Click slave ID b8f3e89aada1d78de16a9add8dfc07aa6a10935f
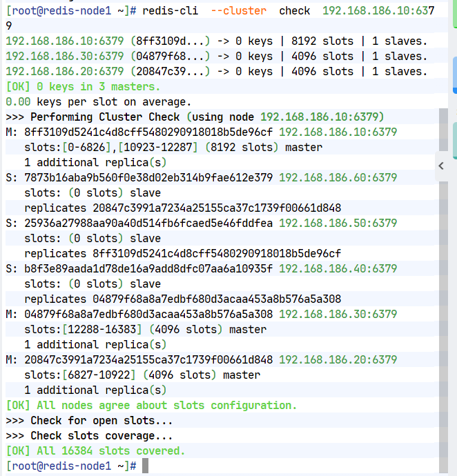Image resolution: width=457 pixels, height=476 pixels. pos(148,269)
